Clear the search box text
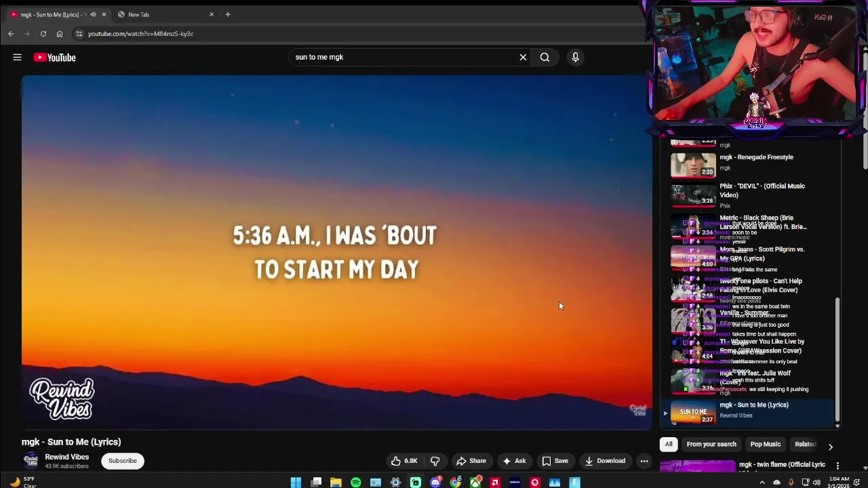The height and width of the screenshot is (488, 868). point(523,58)
